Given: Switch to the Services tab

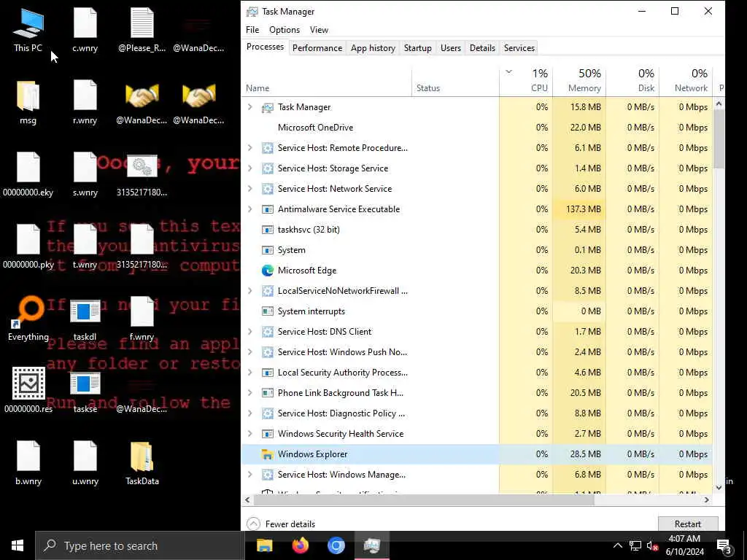Looking at the screenshot, I should (519, 48).
